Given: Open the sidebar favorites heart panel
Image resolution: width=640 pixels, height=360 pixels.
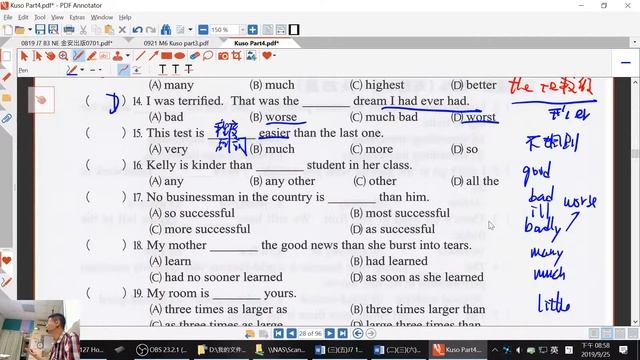Looking at the screenshot, I should tap(7, 260).
